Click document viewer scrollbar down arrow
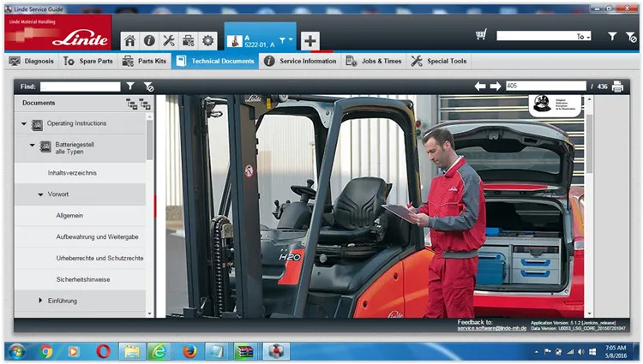Viewport: 643px width, 364px height. click(589, 313)
